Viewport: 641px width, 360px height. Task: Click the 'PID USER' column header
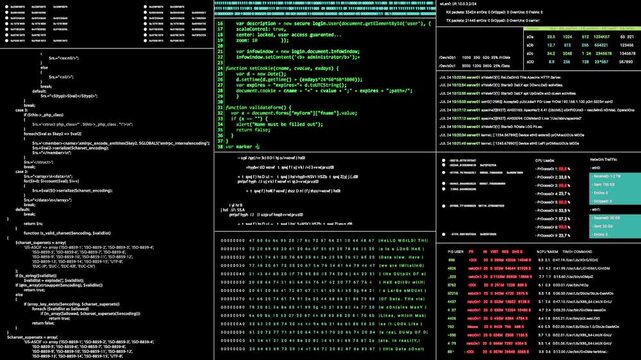coord(455,252)
